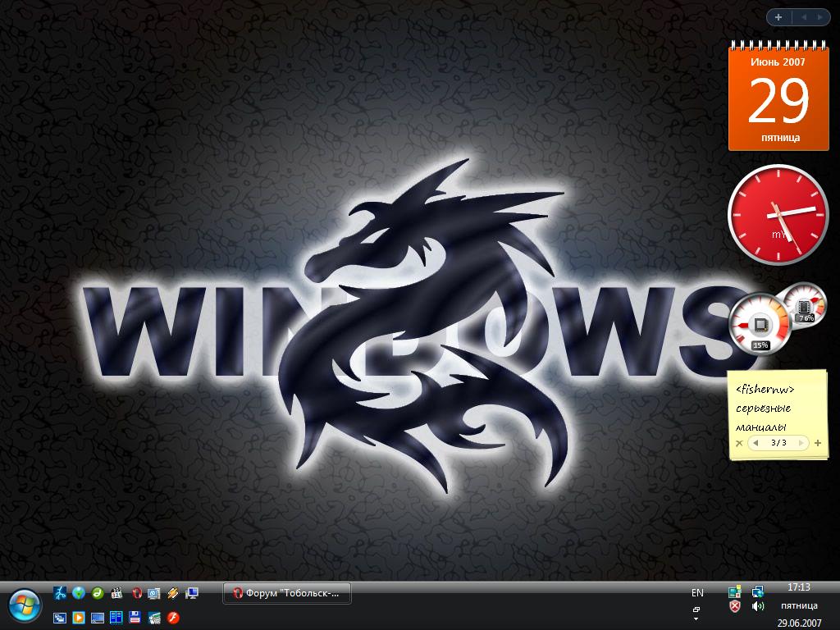Image resolution: width=840 pixels, height=630 pixels.
Task: Go to previous sidebar gadgets page
Action: (x=804, y=17)
